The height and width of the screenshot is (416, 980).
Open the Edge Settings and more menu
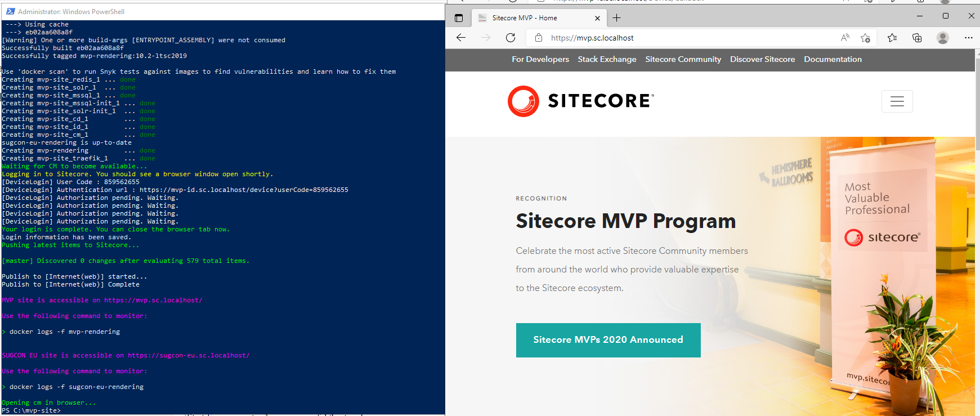968,38
